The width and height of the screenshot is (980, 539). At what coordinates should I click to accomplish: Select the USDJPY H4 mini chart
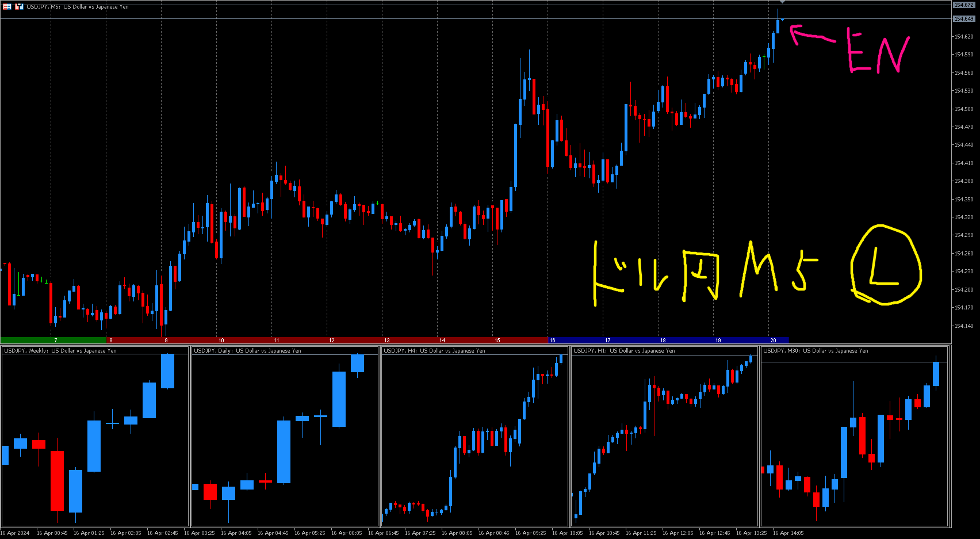point(474,437)
